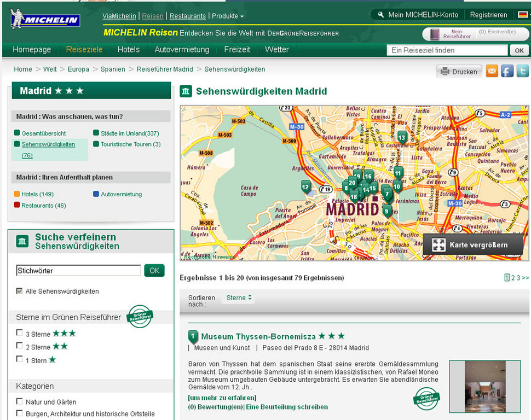Image resolution: width=531 pixels, height=420 pixels.
Task: Click Registrieren
Action: click(x=488, y=15)
